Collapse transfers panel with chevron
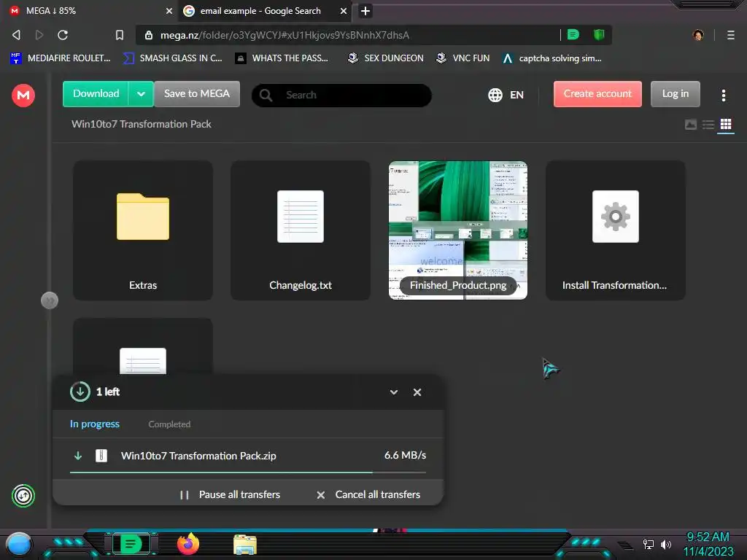747x560 pixels. pyautogui.click(x=393, y=392)
